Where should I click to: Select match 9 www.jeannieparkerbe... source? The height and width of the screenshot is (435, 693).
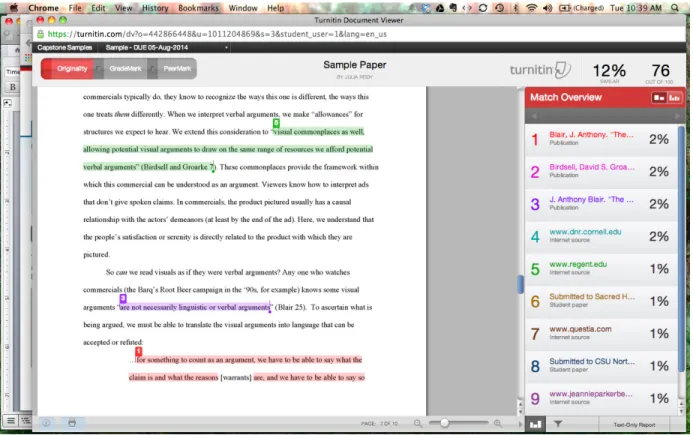pyautogui.click(x=601, y=398)
